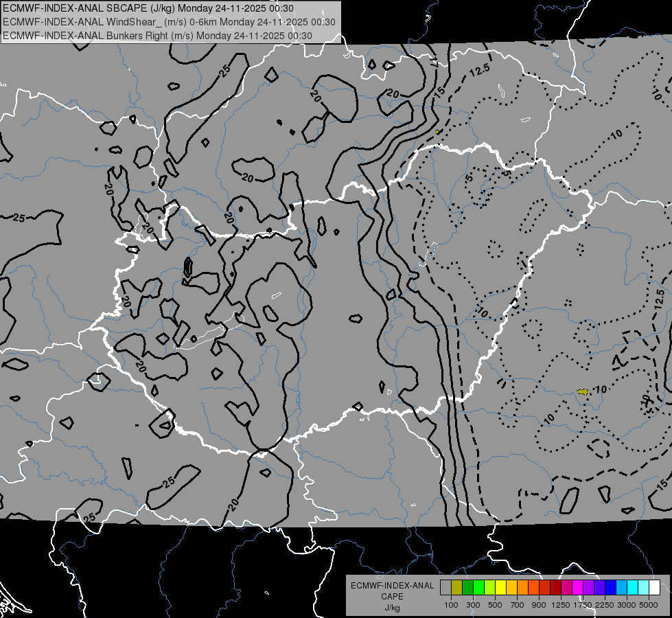Click the dark red legend swatch
This screenshot has height=618, width=672.
tap(555, 587)
